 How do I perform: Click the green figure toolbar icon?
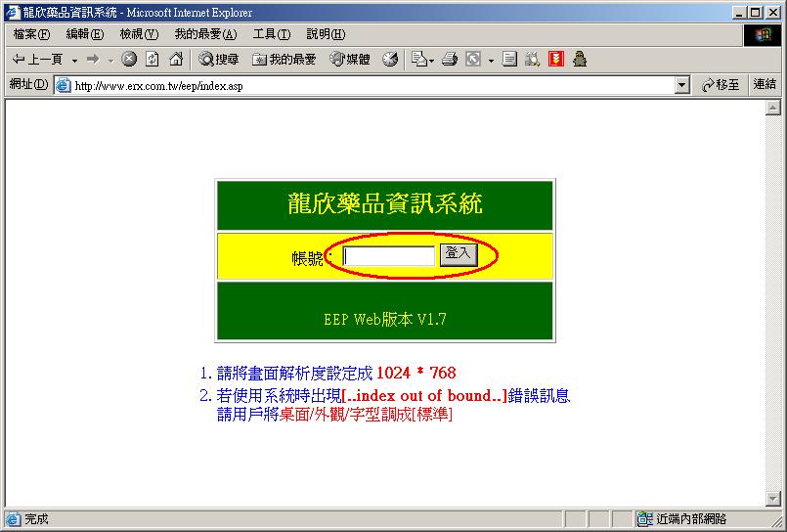580,60
